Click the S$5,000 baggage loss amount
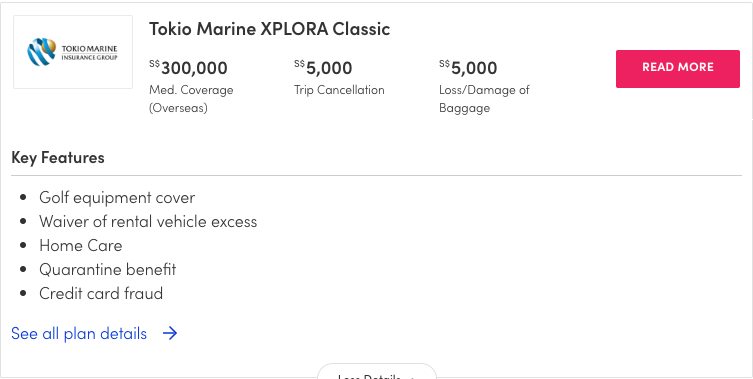Viewport: 753px width, 379px height. click(468, 68)
